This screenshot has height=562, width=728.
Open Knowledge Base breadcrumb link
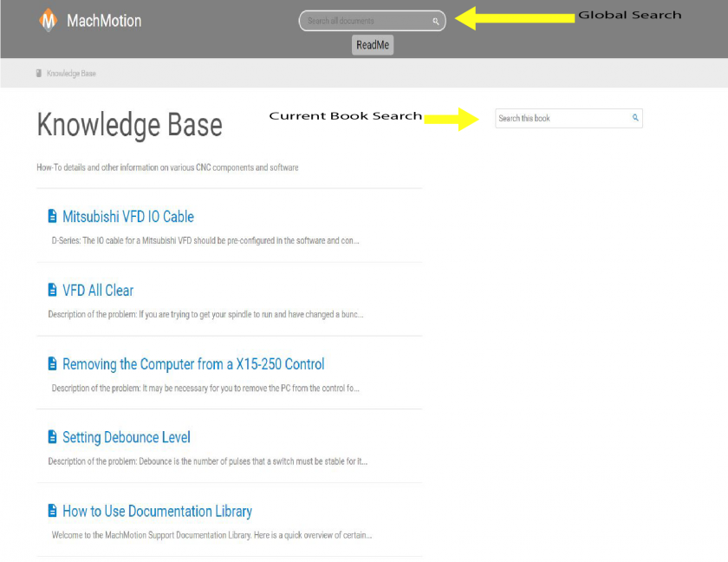coord(71,74)
